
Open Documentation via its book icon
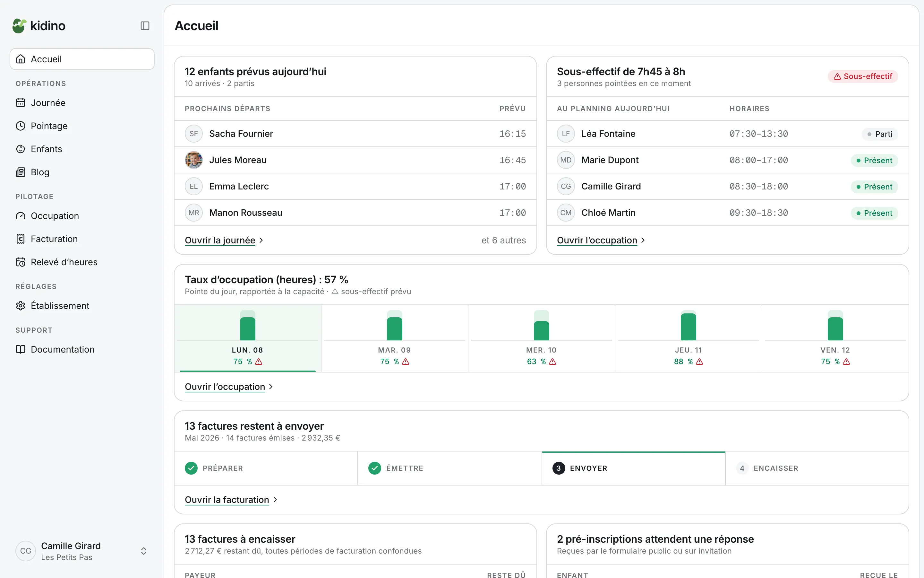pos(21,349)
